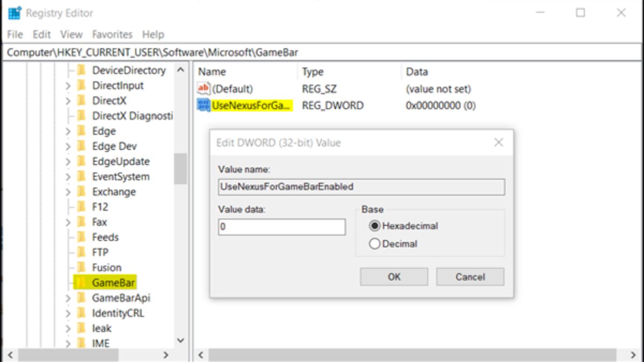
Task: Click the 0x00000000 (0) data cell
Action: click(x=441, y=106)
